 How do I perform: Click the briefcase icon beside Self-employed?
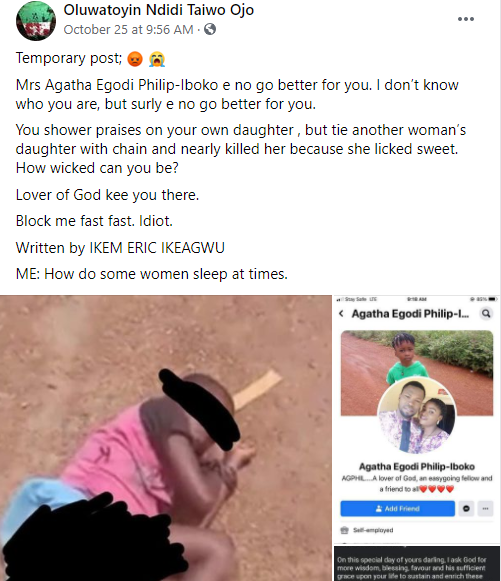click(345, 530)
